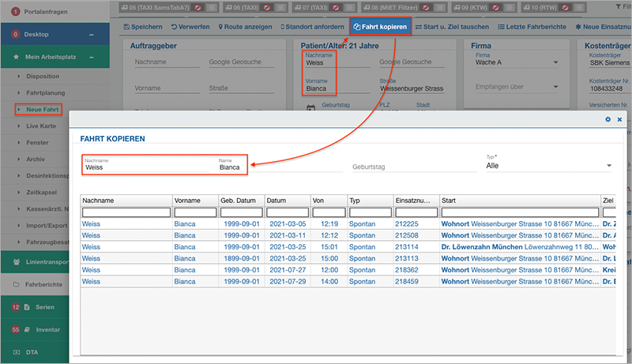Open Letzte Fahrberichte list

coord(532,26)
